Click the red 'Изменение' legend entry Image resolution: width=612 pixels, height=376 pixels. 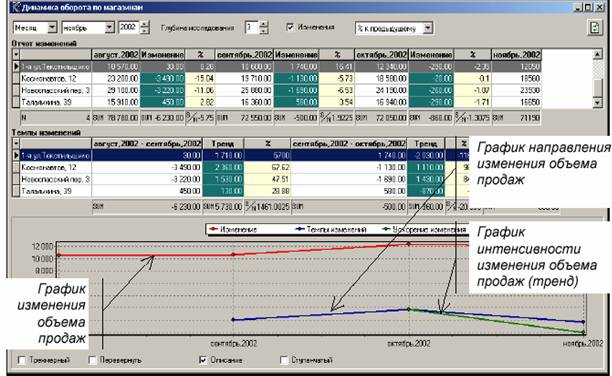[x=233, y=229]
